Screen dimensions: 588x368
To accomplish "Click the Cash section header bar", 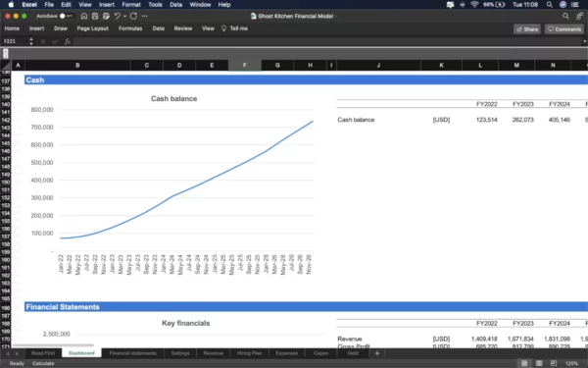I will [x=306, y=80].
